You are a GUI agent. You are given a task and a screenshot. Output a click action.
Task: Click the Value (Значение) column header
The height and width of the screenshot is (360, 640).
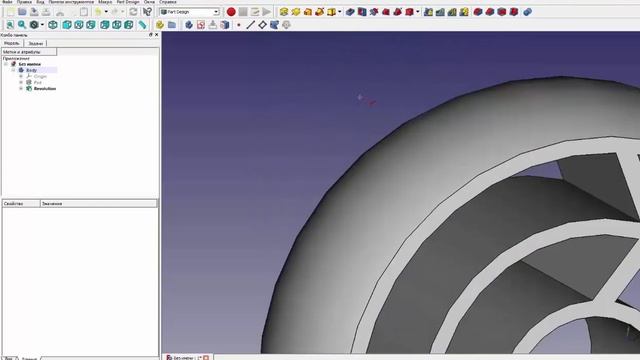click(99, 203)
